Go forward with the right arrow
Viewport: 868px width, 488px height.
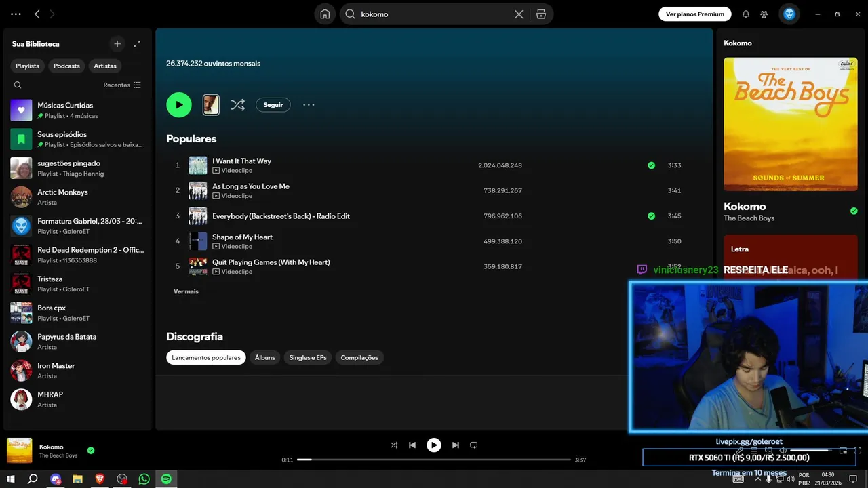coord(52,14)
